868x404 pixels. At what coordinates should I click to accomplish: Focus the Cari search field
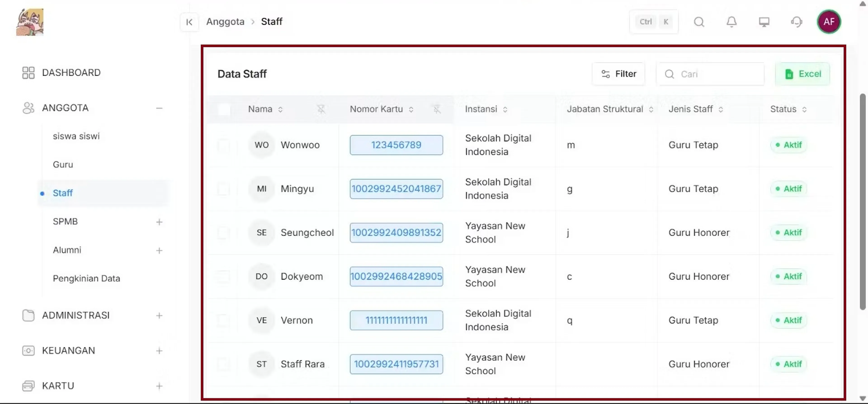(x=710, y=74)
